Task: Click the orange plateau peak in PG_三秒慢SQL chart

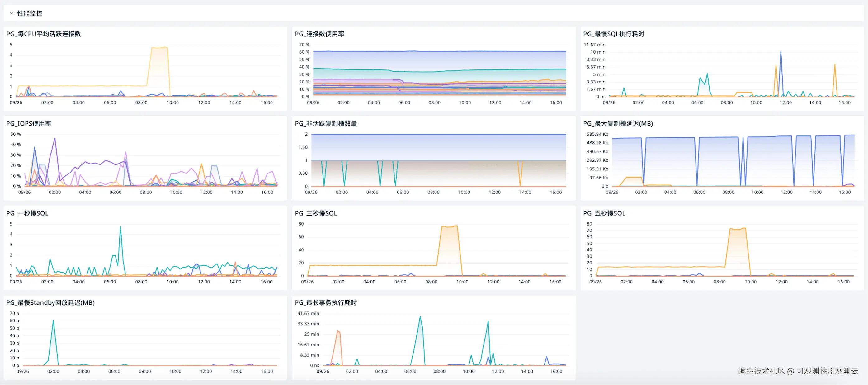Action: pyautogui.click(x=449, y=226)
